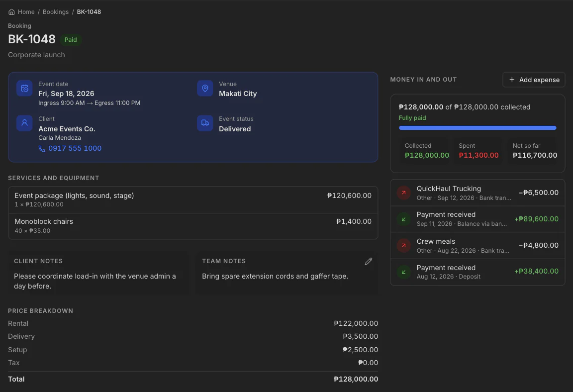
Task: Click the team notes text about extension cords
Action: 275,276
